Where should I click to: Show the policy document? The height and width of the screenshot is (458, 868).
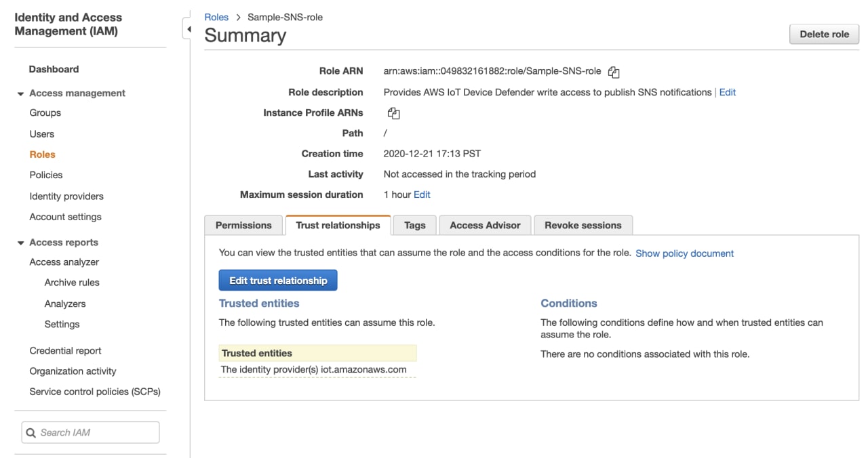pos(684,253)
